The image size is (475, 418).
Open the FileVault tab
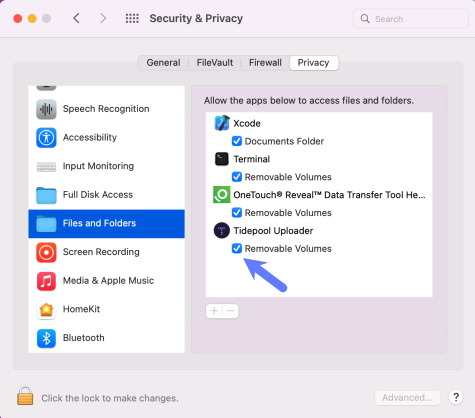pyautogui.click(x=215, y=63)
